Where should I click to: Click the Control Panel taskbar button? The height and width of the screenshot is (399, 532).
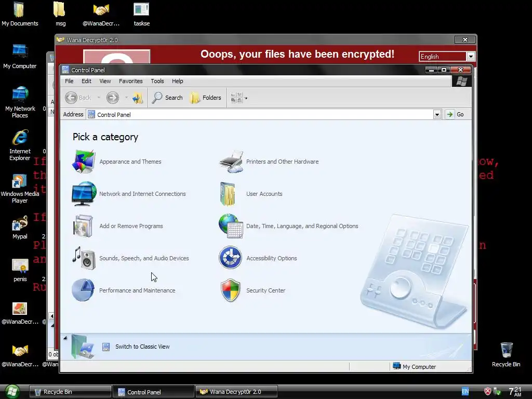click(x=153, y=392)
